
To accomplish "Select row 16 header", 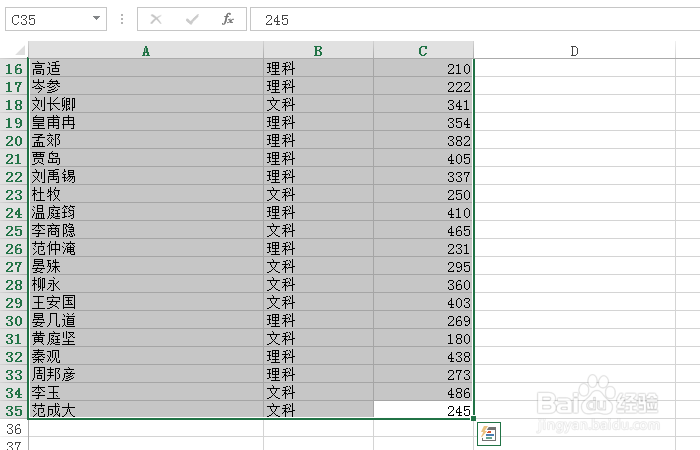I will (x=14, y=68).
